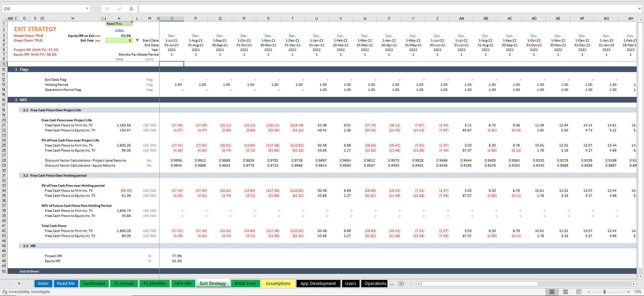Select the Equity IRR on Exit 52.3% cell
Viewport: 644px width, 296px height.
tap(126, 36)
